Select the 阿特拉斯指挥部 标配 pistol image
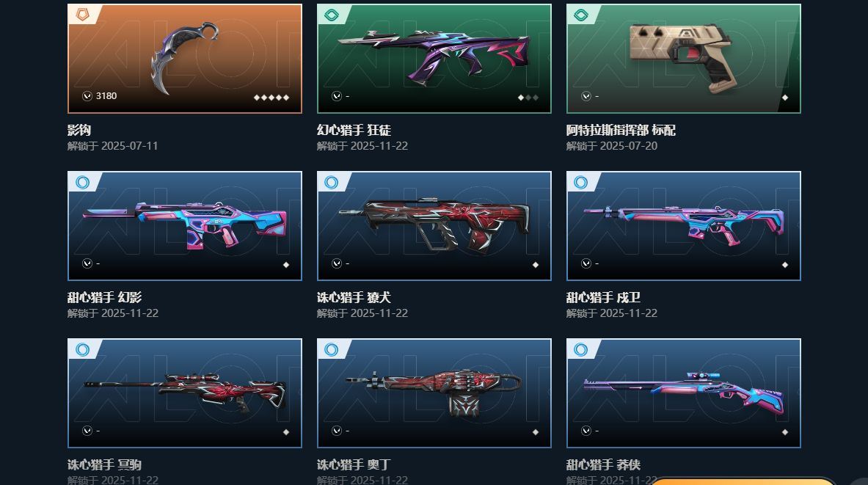Viewport: 868px width, 485px height. click(x=680, y=57)
